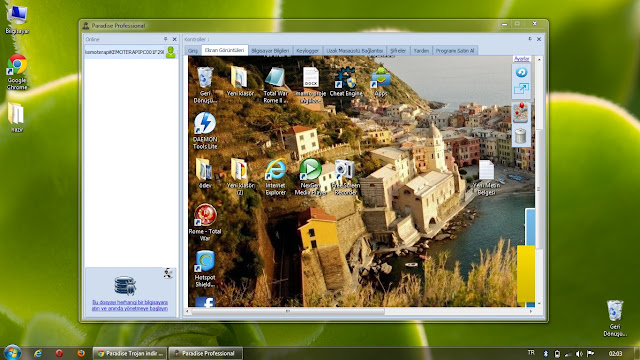Click the small figure icon above server graphic

(168, 273)
